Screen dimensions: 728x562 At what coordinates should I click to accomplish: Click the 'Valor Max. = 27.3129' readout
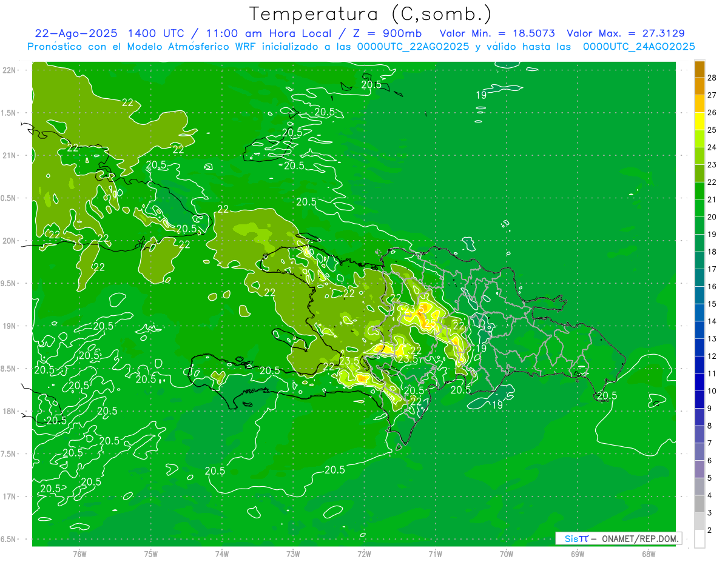[625, 33]
